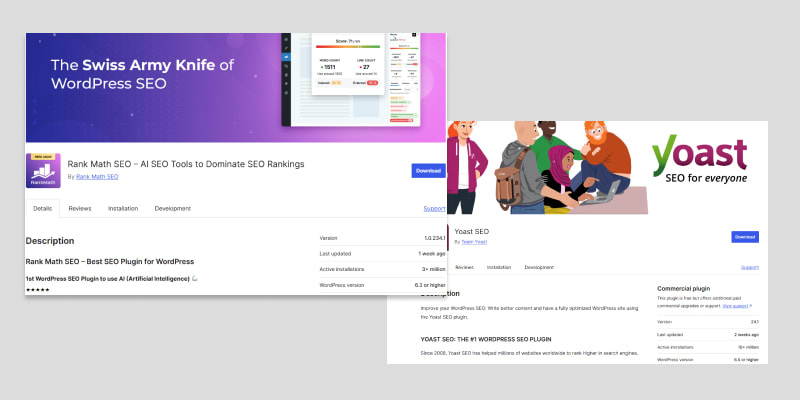Click the yoast SEO for everyone logo
This screenshot has height=400, width=800.
click(x=699, y=159)
